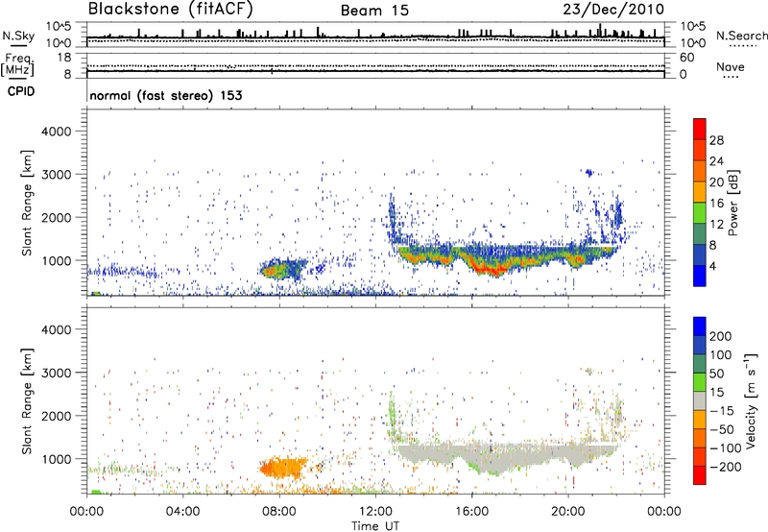This screenshot has height=532, width=768.
Task: Click the 'Nave' legend label
Action: tap(731, 67)
